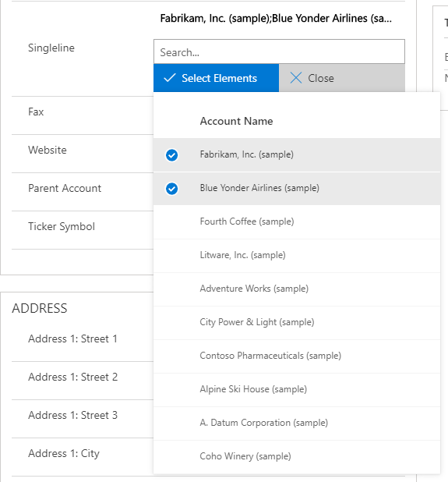Select the City Power & Light (sample) row
The height and width of the screenshot is (482, 448).
(297, 322)
